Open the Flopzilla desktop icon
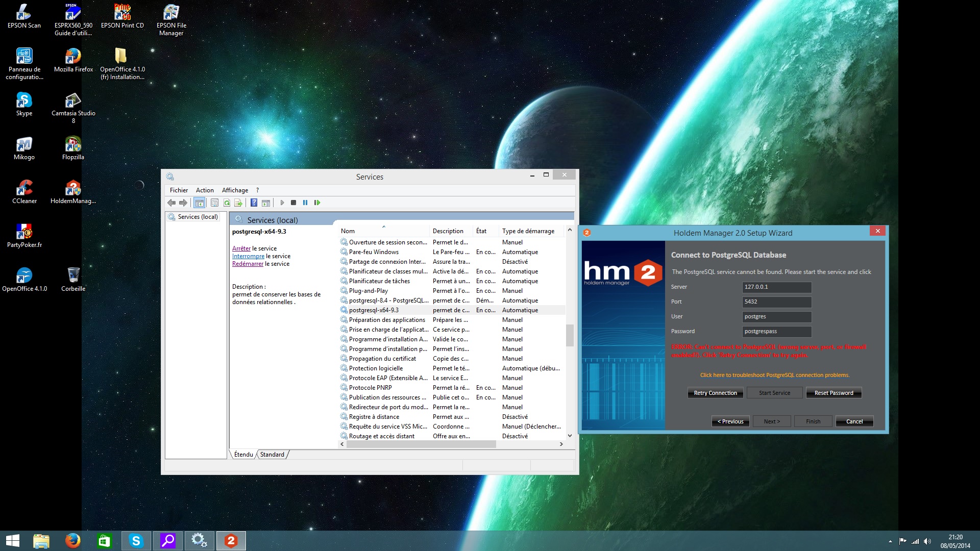Viewport: 980px width, 551px height. point(73,148)
